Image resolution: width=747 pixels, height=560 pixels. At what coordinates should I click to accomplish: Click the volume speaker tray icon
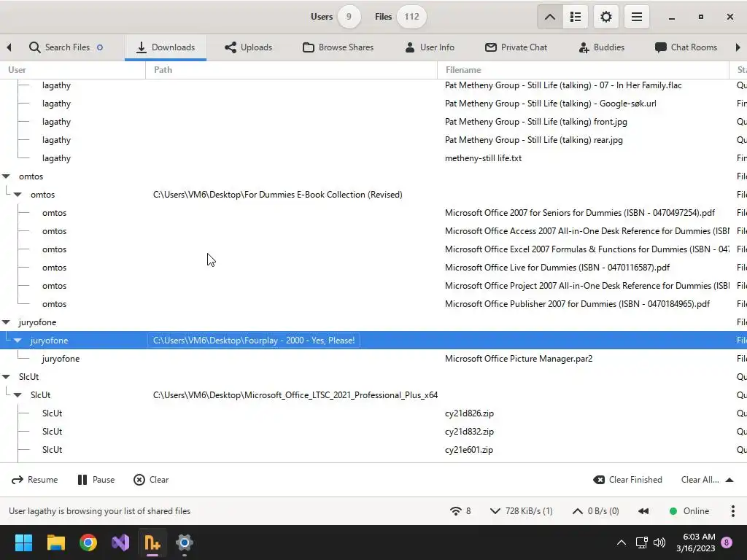pyautogui.click(x=659, y=542)
